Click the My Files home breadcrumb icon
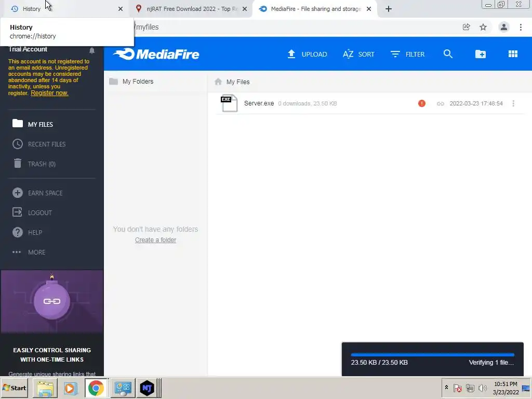The height and width of the screenshot is (399, 532). pos(218,82)
